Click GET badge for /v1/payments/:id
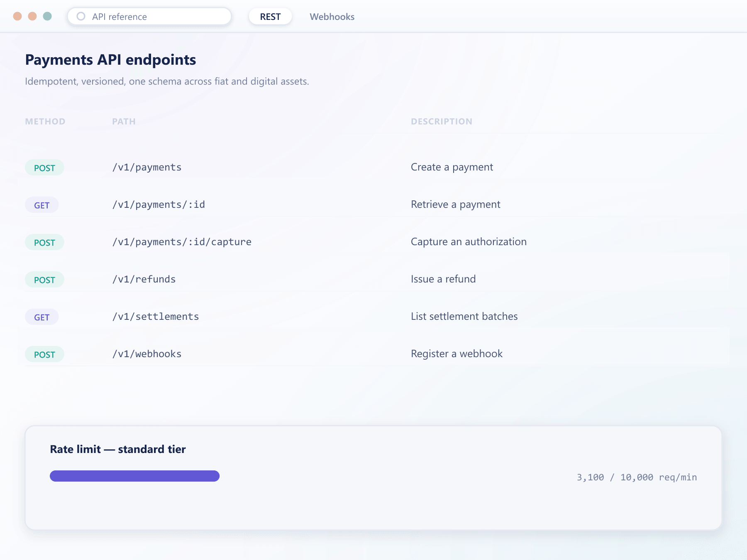747x560 pixels. [x=41, y=205]
